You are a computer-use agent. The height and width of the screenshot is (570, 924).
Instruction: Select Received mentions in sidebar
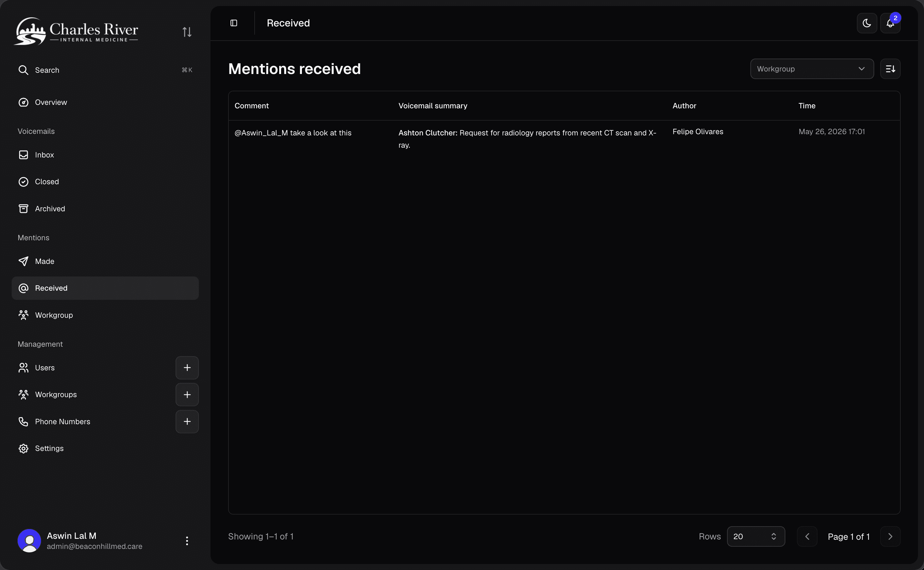(x=105, y=288)
